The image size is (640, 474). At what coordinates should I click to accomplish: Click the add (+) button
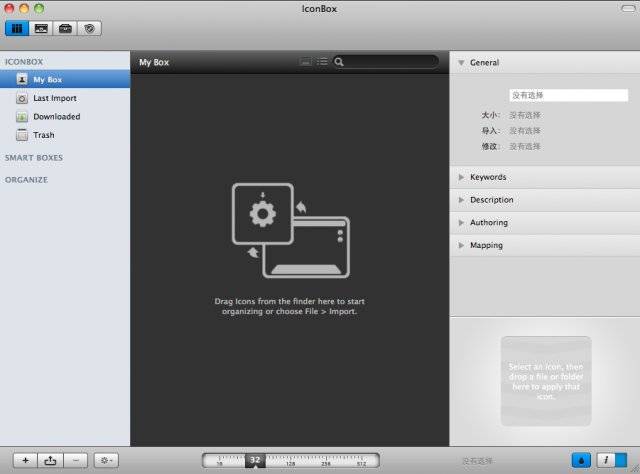pyautogui.click(x=25, y=461)
